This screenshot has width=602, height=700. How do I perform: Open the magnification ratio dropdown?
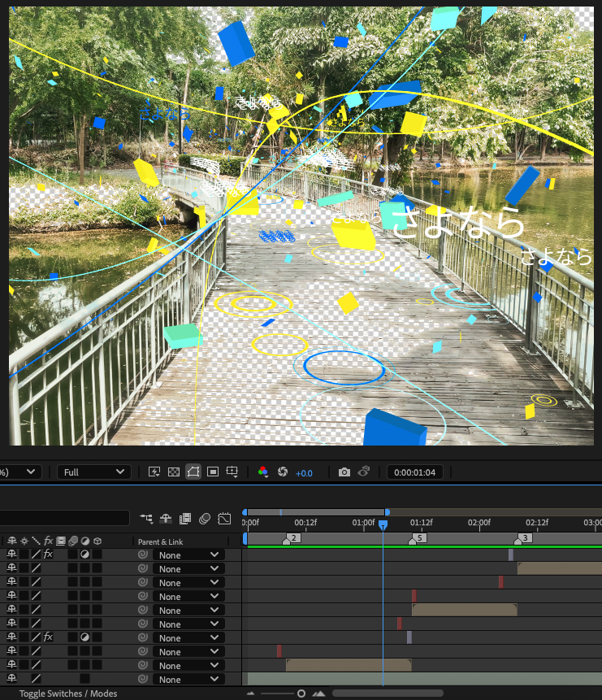(x=20, y=472)
